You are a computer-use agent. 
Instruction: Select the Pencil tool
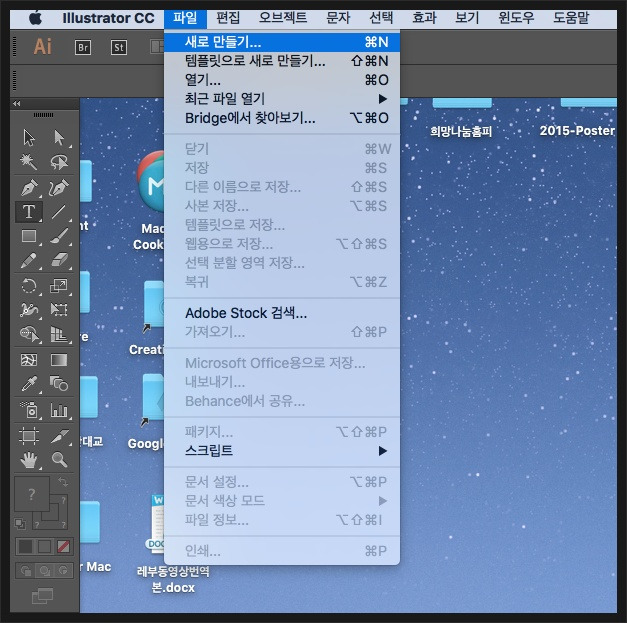coord(29,261)
